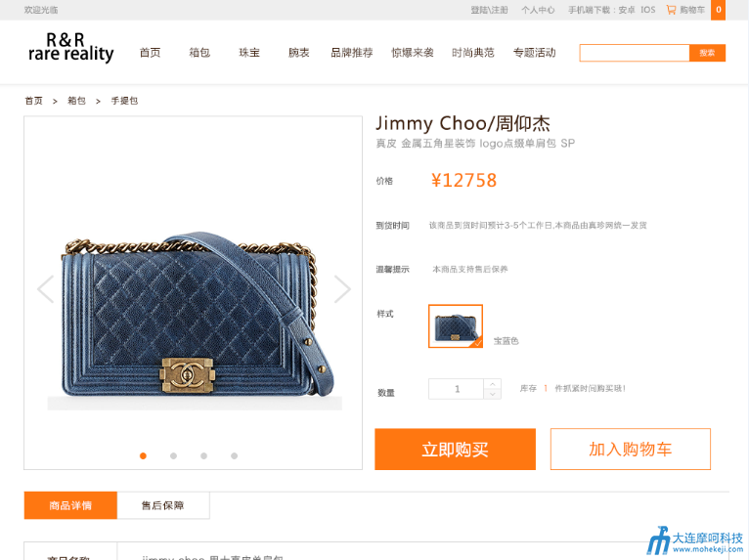This screenshot has width=749, height=560.
Task: Focus the search input field
Action: point(635,53)
